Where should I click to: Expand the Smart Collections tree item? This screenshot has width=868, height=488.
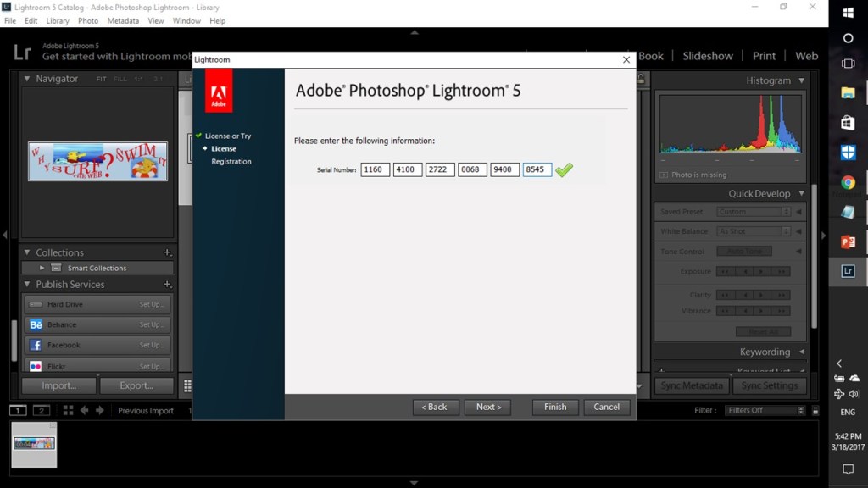point(42,268)
